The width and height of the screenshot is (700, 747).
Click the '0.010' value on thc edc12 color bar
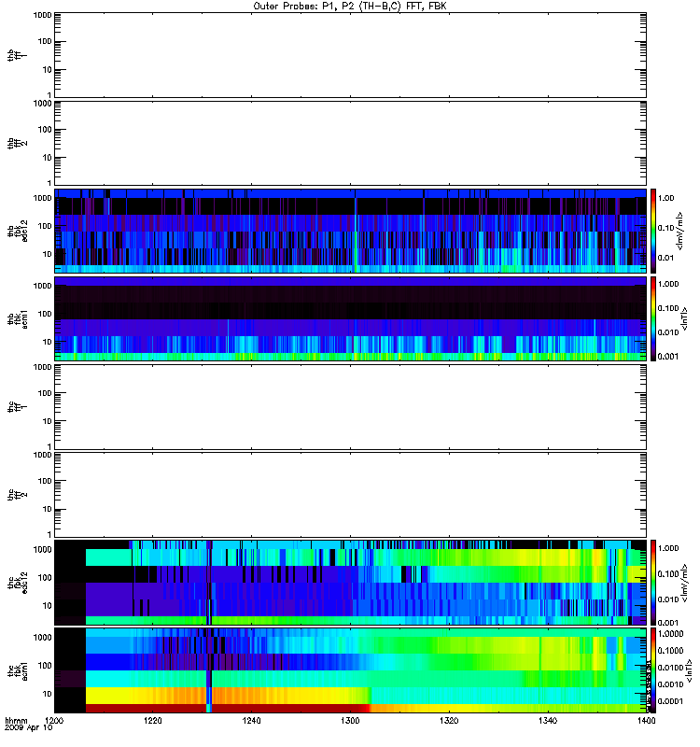pos(668,599)
